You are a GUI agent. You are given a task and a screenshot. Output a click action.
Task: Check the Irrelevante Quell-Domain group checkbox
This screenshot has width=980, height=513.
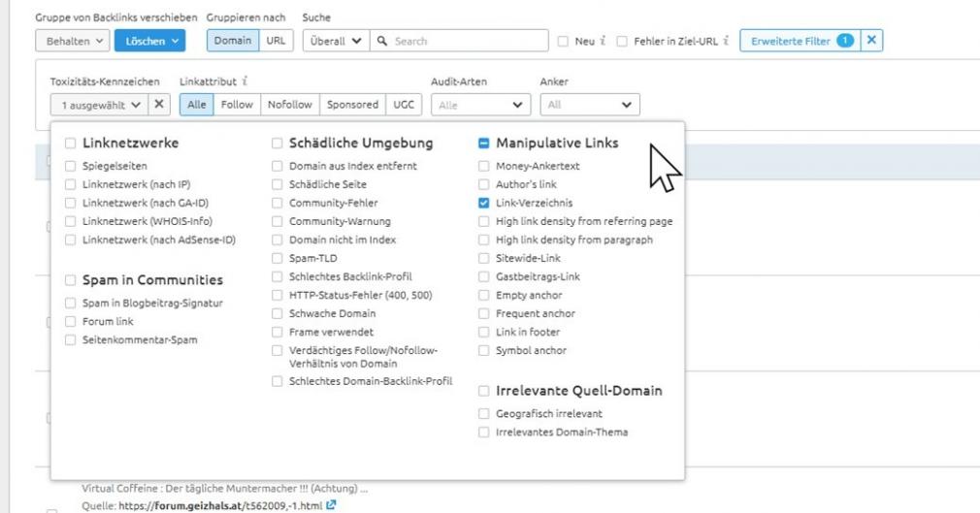coord(484,391)
